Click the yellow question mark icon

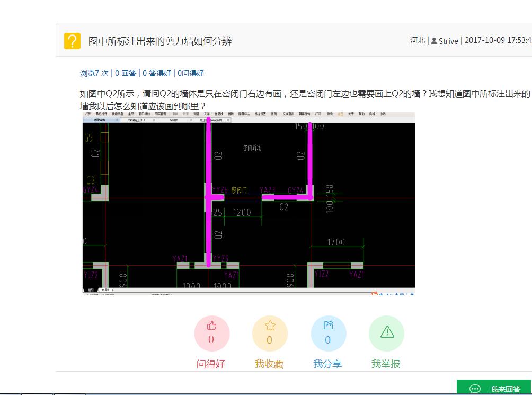tap(72, 41)
